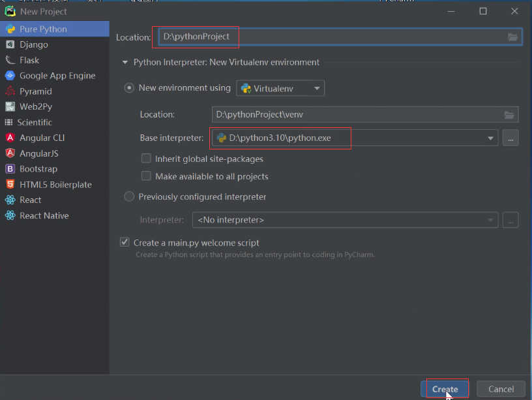Click the Django icon in project types
The height and width of the screenshot is (400, 532).
click(x=10, y=45)
